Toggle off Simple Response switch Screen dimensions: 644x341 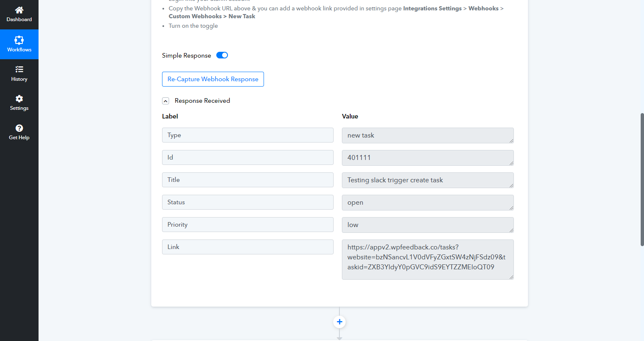click(x=222, y=55)
